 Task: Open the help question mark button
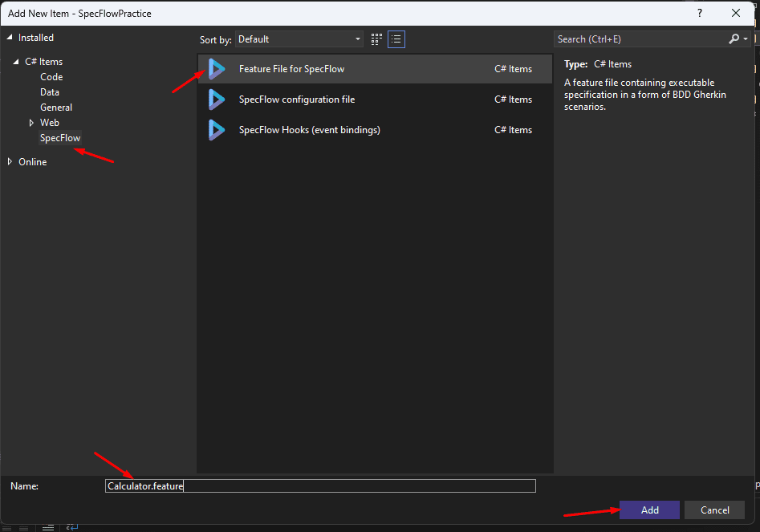tap(700, 13)
